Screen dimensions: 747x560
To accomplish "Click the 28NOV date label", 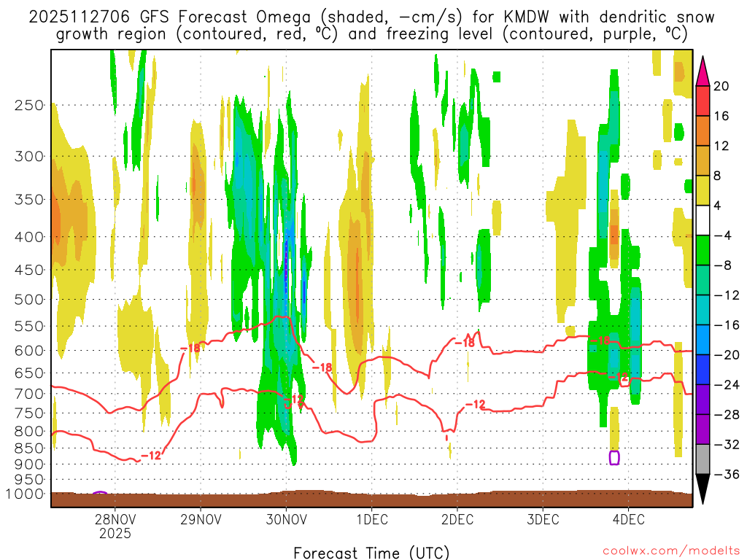I will (115, 519).
